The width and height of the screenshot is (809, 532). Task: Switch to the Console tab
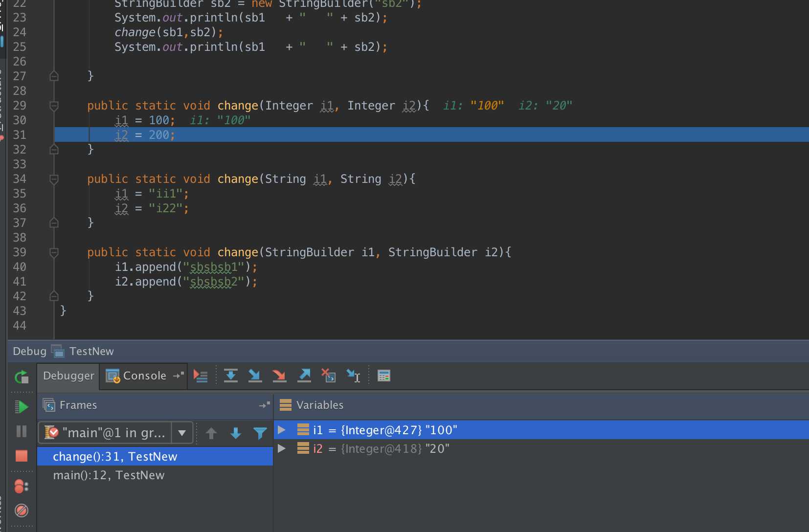[136, 376]
